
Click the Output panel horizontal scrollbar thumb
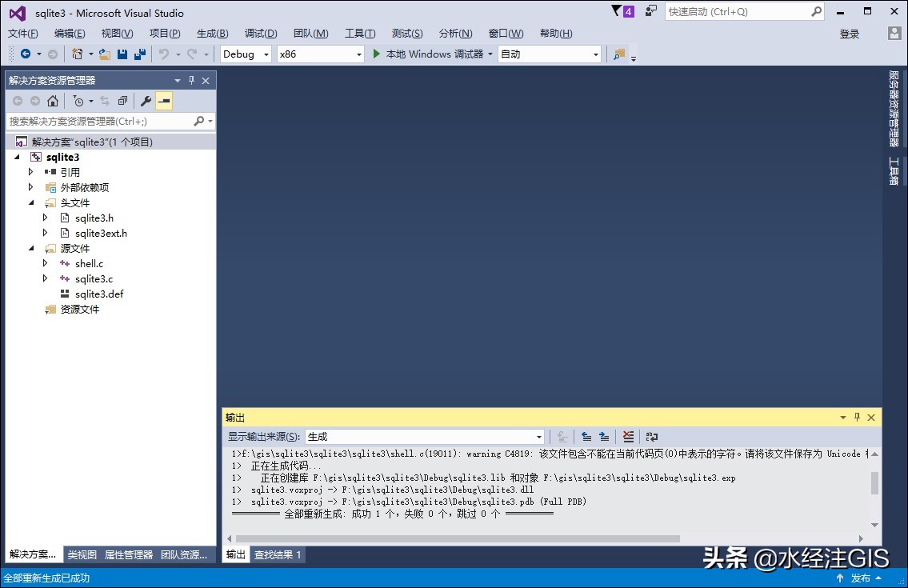pyautogui.click(x=458, y=538)
